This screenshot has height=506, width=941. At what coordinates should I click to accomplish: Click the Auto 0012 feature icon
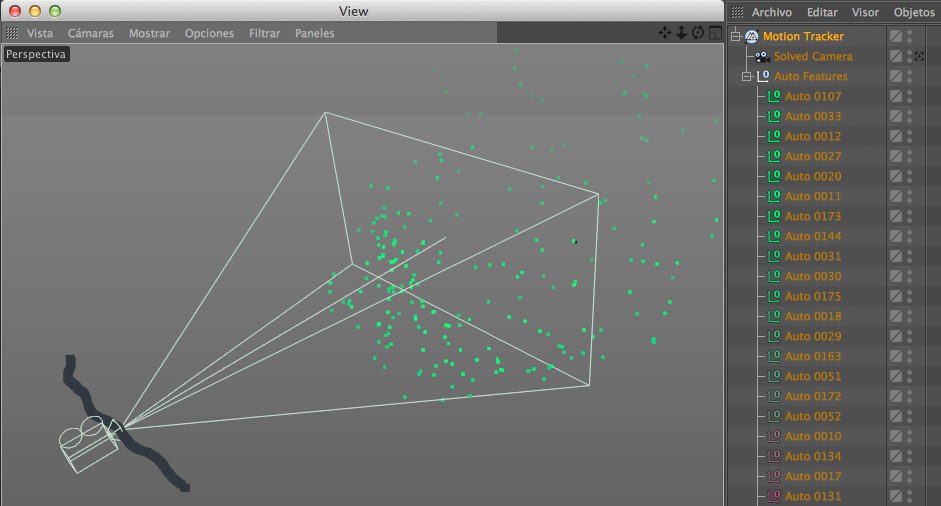774,136
